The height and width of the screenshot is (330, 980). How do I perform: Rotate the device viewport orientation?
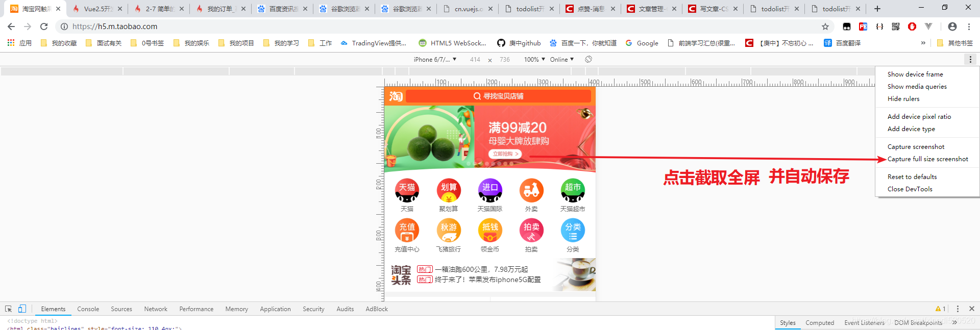589,60
